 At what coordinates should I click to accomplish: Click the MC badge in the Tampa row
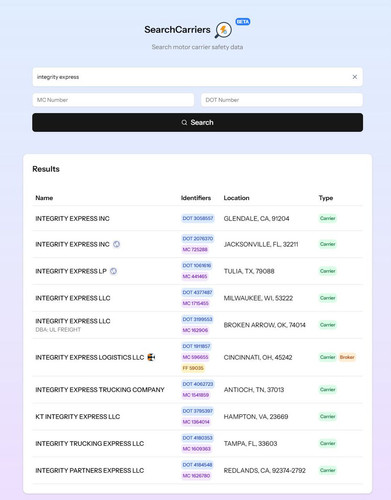pyautogui.click(x=196, y=449)
